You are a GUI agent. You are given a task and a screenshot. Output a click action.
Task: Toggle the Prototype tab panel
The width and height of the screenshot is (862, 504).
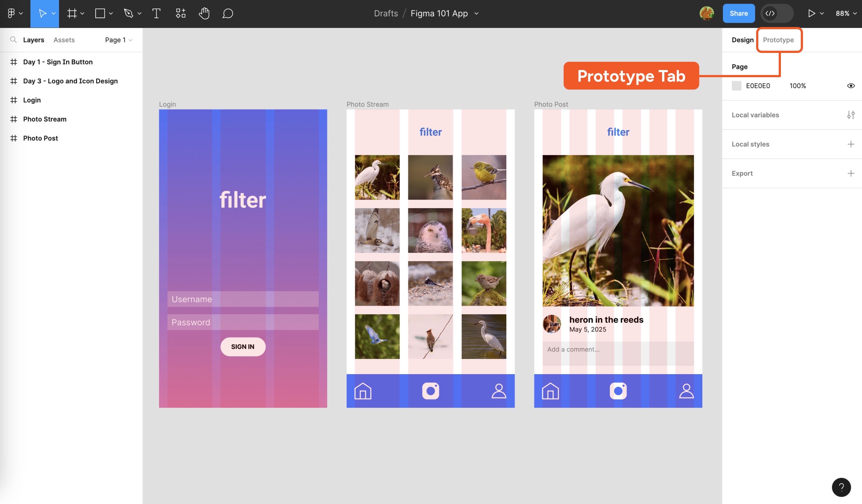point(779,40)
